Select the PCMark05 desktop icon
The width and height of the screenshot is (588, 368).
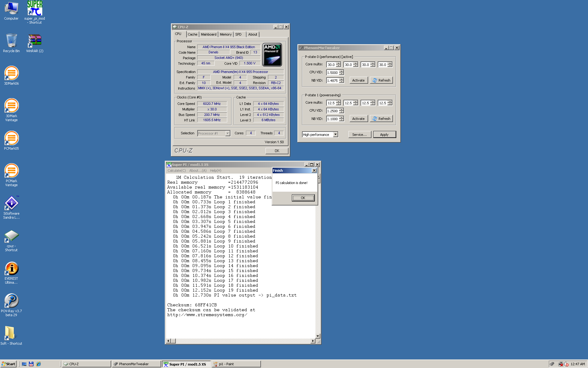pos(11,140)
